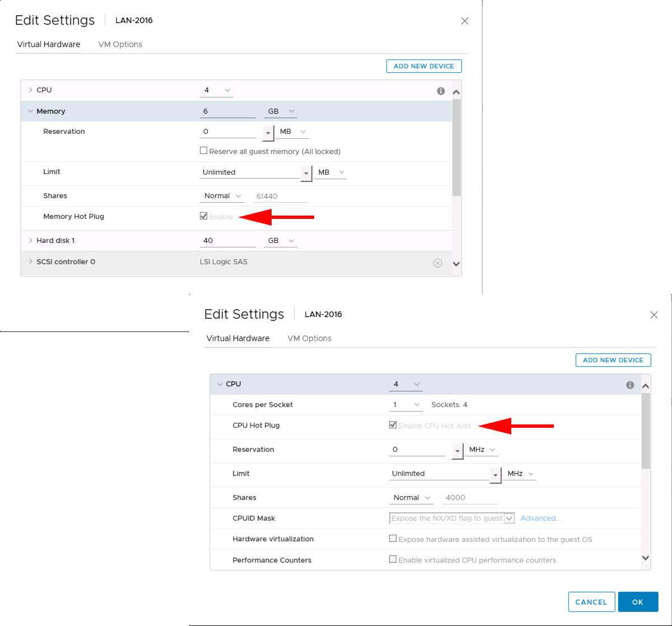Switch to the VM Options tab
Image resolution: width=672 pixels, height=626 pixels.
pyautogui.click(x=119, y=44)
